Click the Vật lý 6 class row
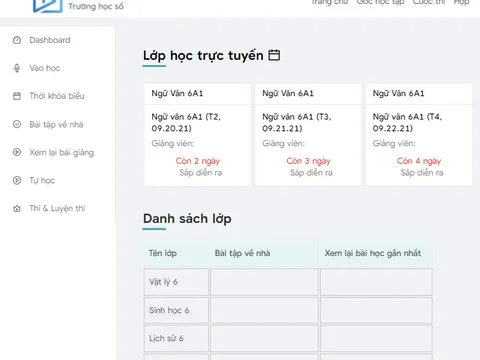The height and width of the screenshot is (360, 480). [x=288, y=282]
